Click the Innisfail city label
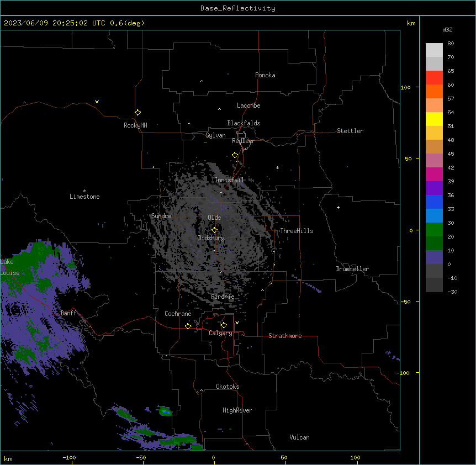This screenshot has width=476, height=465. pyautogui.click(x=230, y=180)
